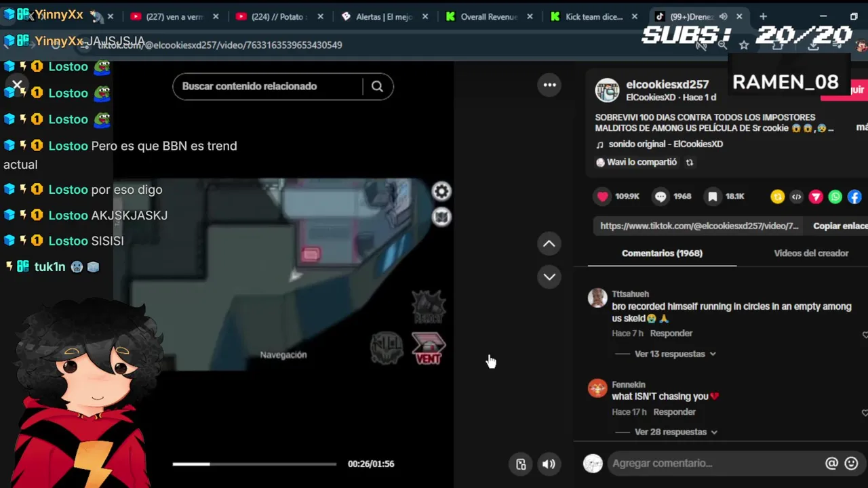Click Fennekin commenter name

[x=628, y=385]
